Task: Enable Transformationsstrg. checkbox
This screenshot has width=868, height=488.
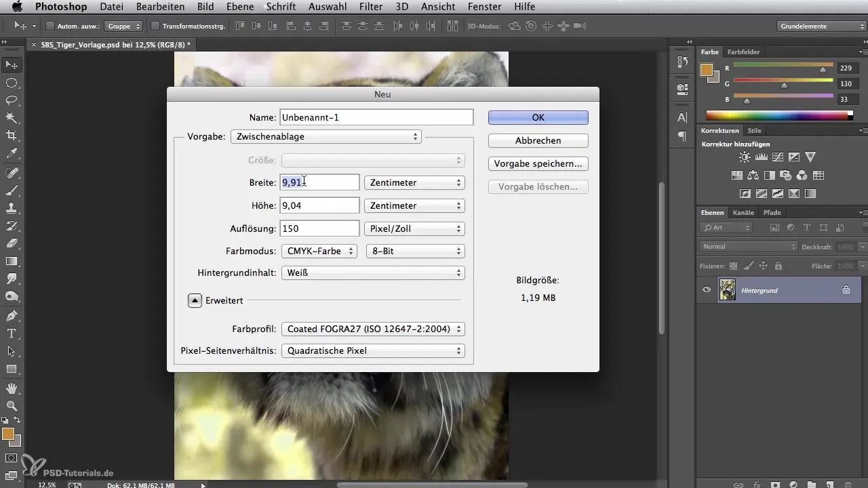Action: coord(155,26)
